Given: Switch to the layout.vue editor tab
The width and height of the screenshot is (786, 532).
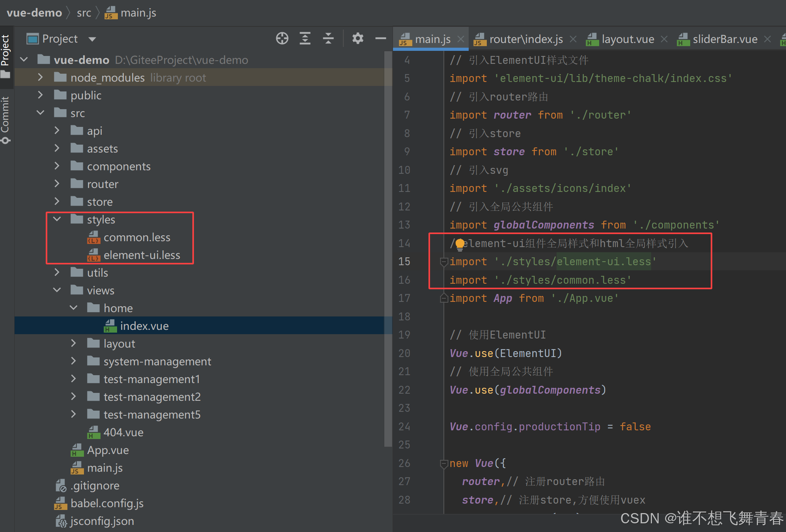Looking at the screenshot, I should [628, 39].
